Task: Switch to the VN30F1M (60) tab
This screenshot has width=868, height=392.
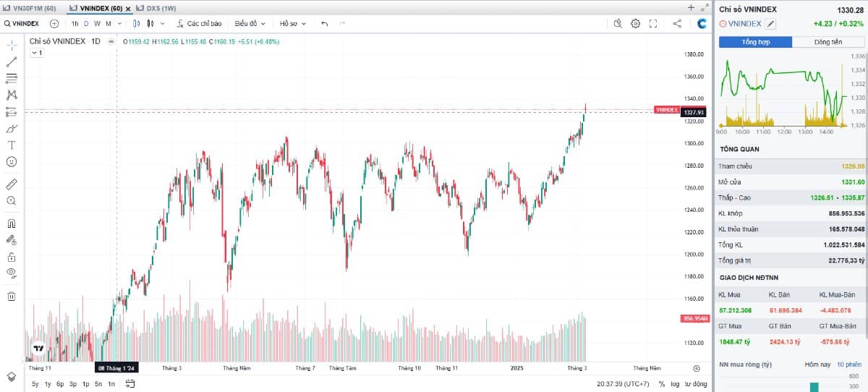Action: point(30,8)
